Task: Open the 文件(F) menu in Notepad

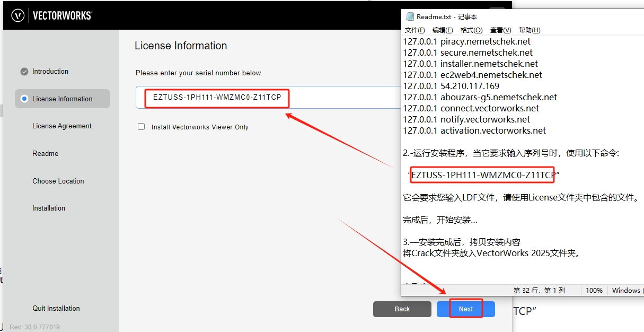Action: [414, 30]
